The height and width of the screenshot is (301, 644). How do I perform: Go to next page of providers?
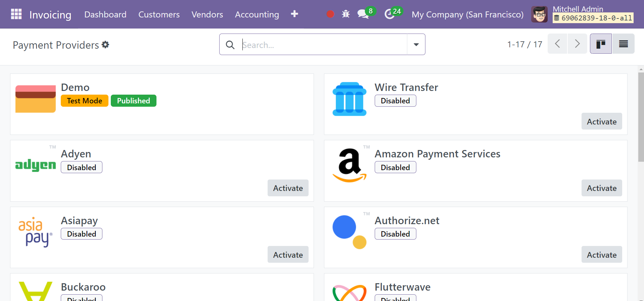point(577,44)
